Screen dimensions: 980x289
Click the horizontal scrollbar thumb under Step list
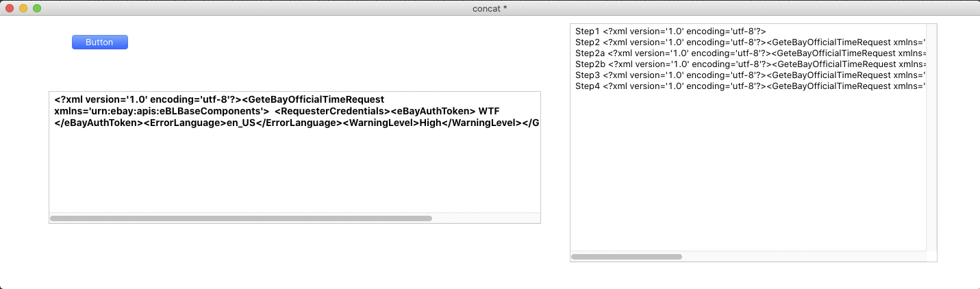point(627,257)
